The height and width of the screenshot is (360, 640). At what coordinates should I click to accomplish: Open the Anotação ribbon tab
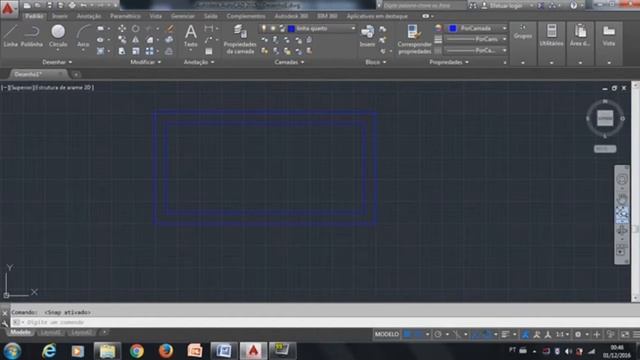point(89,16)
